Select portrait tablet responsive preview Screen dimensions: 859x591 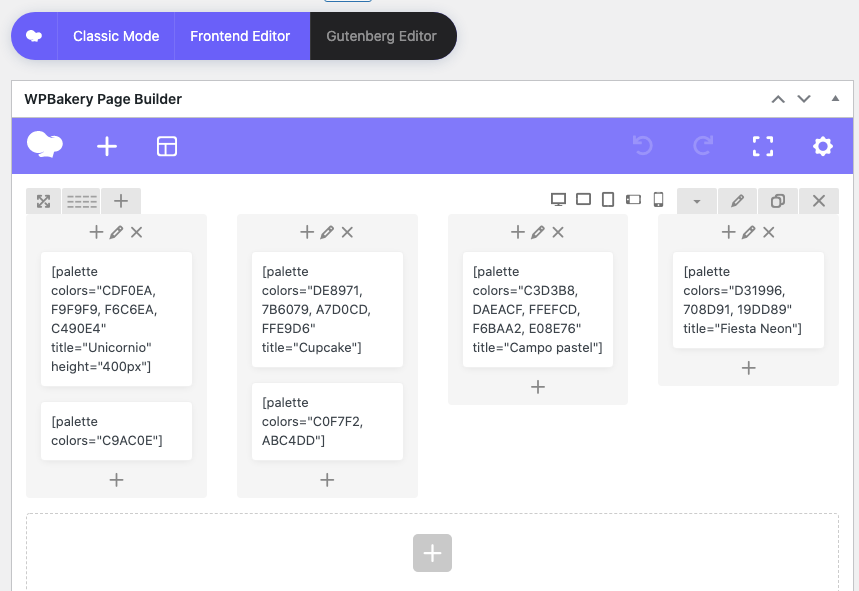point(608,199)
